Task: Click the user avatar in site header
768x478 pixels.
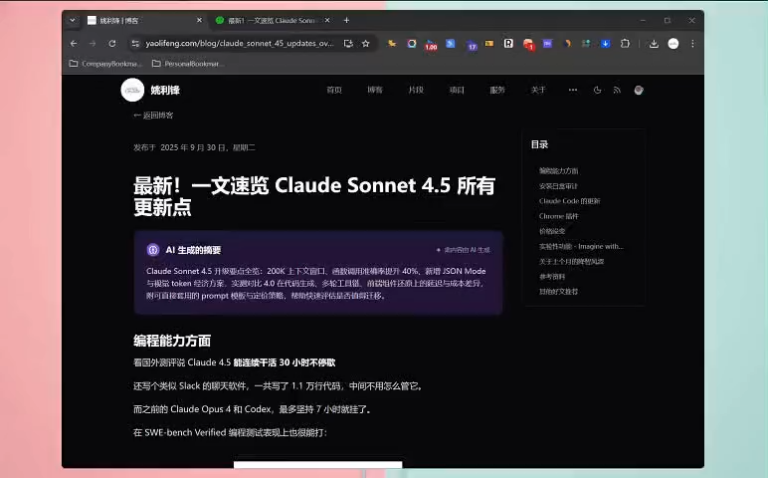Action: click(x=639, y=90)
